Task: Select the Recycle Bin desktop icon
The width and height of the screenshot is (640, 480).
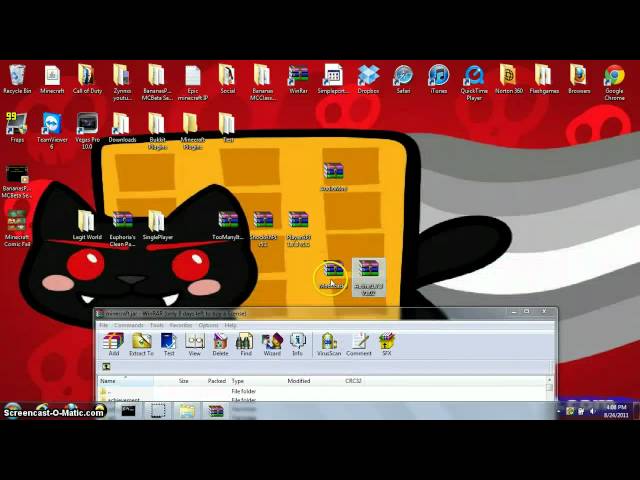Action: 17,80
